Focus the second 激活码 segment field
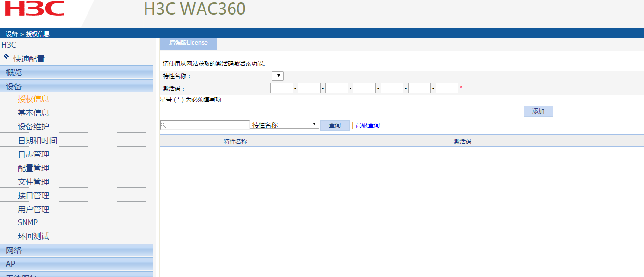Image resolution: width=644 pixels, height=277 pixels. (309, 88)
